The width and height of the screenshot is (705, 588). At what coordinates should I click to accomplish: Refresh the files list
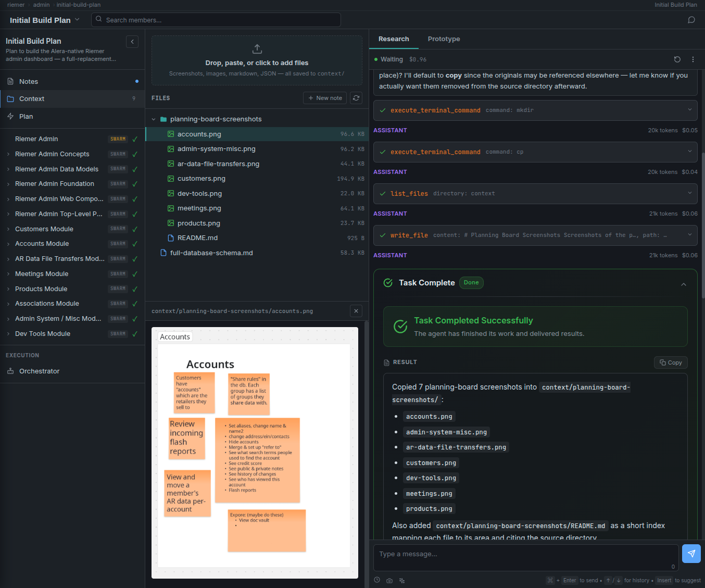coord(356,98)
